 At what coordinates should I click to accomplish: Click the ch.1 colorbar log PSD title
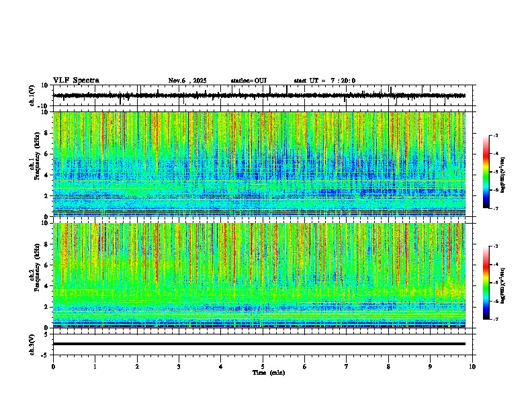(x=502, y=175)
